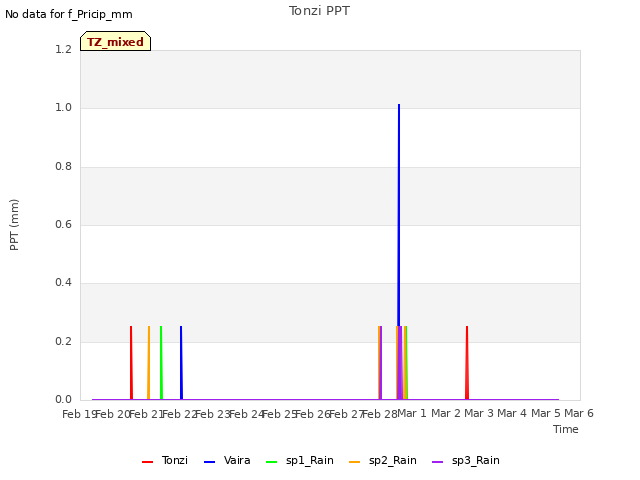Image resolution: width=640 pixels, height=480 pixels.
Task: Click the Tonzi PPT chart title
Action: click(319, 11)
